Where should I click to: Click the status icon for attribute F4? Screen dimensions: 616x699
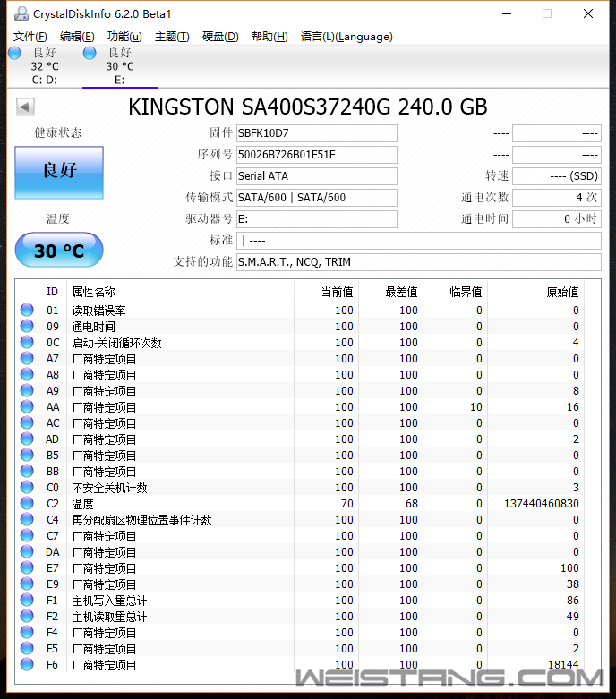27,632
